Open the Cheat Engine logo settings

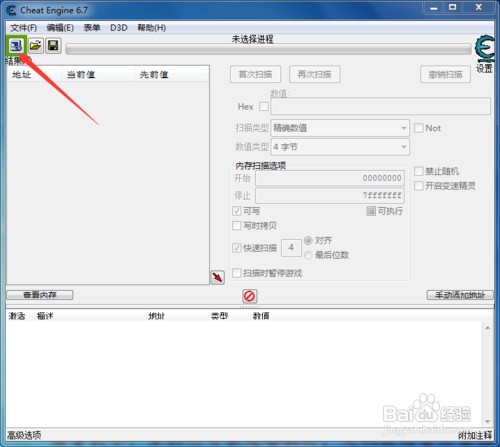coord(485,49)
